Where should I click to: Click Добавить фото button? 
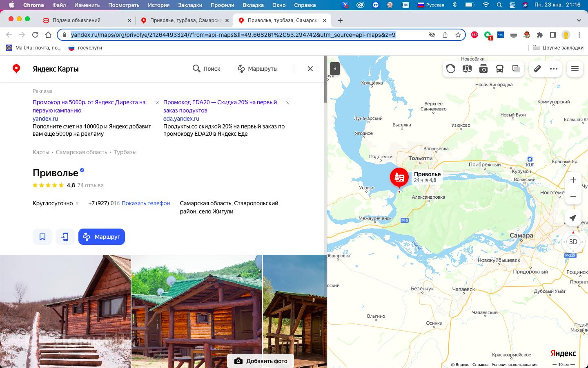pyautogui.click(x=261, y=361)
